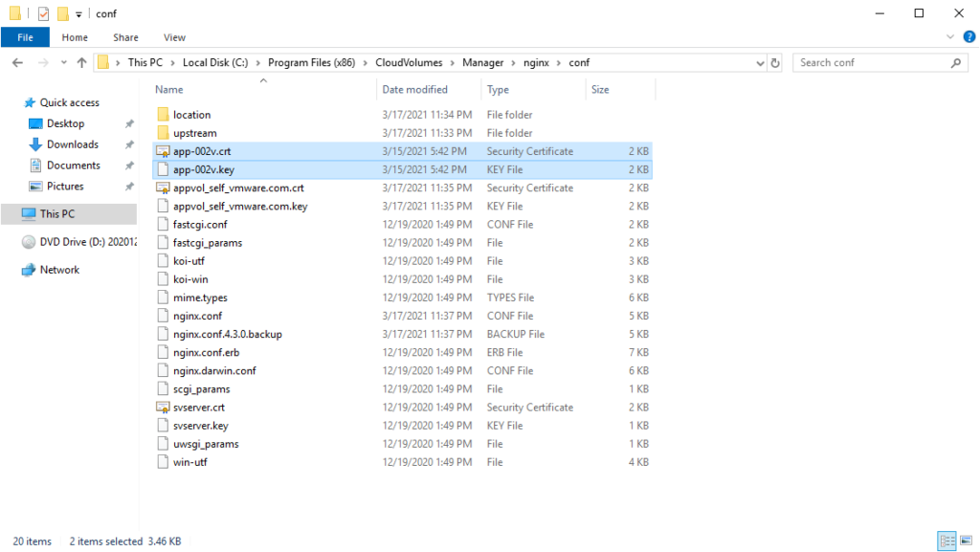Click the Refresh button beside address bar
The height and width of the screenshot is (552, 980).
tap(775, 62)
